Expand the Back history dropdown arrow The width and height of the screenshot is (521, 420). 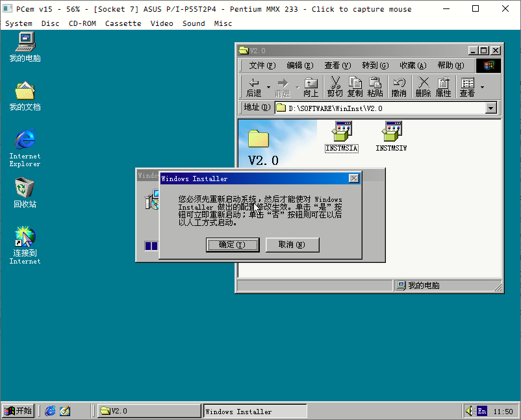[268, 88]
